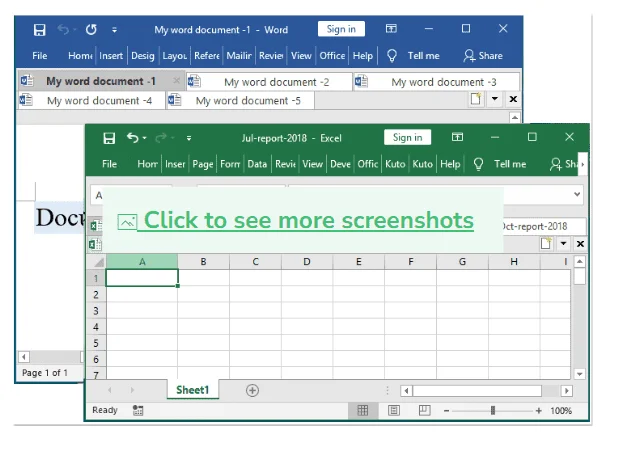
Task: Click the Undo arrow in the Excel title bar
Action: tap(132, 138)
